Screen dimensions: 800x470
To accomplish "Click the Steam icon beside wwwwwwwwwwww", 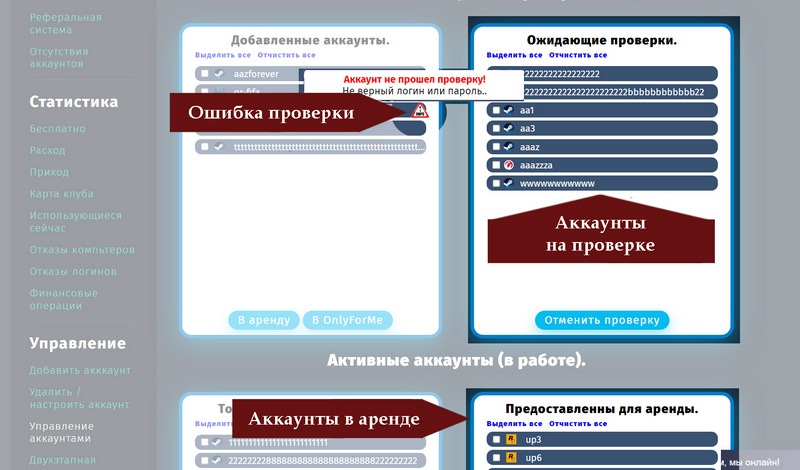I will (508, 183).
